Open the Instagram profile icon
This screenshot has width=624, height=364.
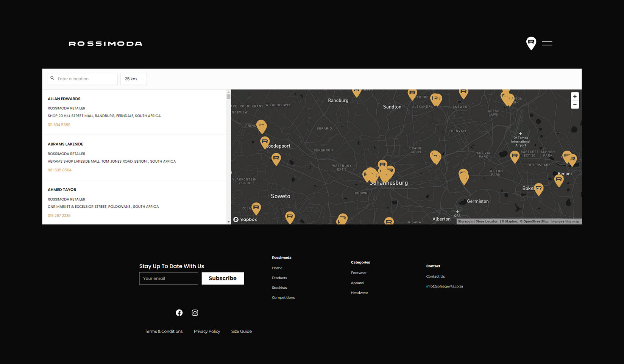(x=195, y=313)
